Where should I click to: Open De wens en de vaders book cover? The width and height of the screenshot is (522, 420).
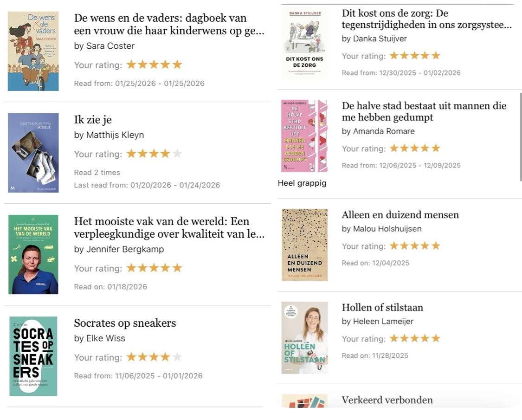33,51
